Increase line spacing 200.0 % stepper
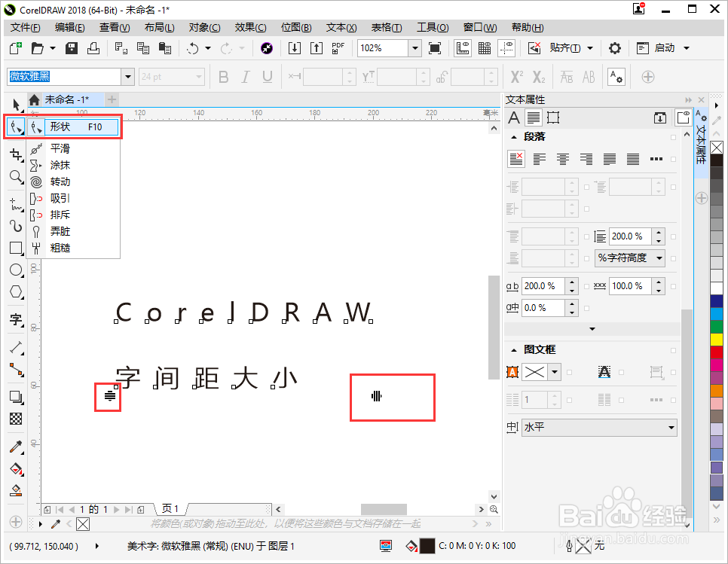Image resolution: width=728 pixels, height=564 pixels. (x=659, y=233)
